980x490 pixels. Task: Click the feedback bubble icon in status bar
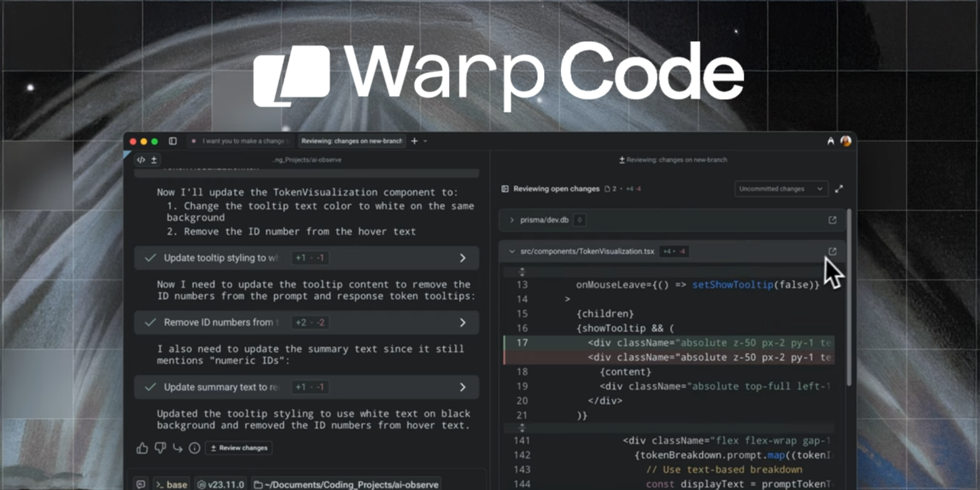tap(141, 484)
